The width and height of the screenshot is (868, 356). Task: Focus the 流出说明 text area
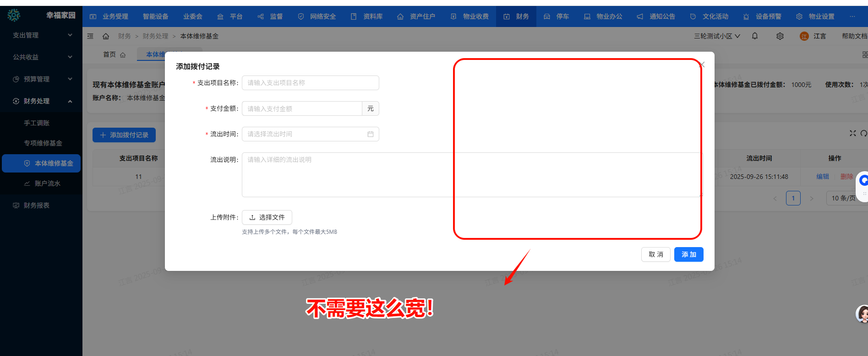pos(472,175)
